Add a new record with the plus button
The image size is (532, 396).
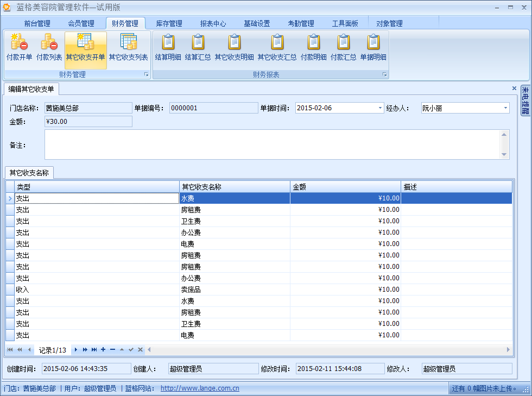click(102, 350)
